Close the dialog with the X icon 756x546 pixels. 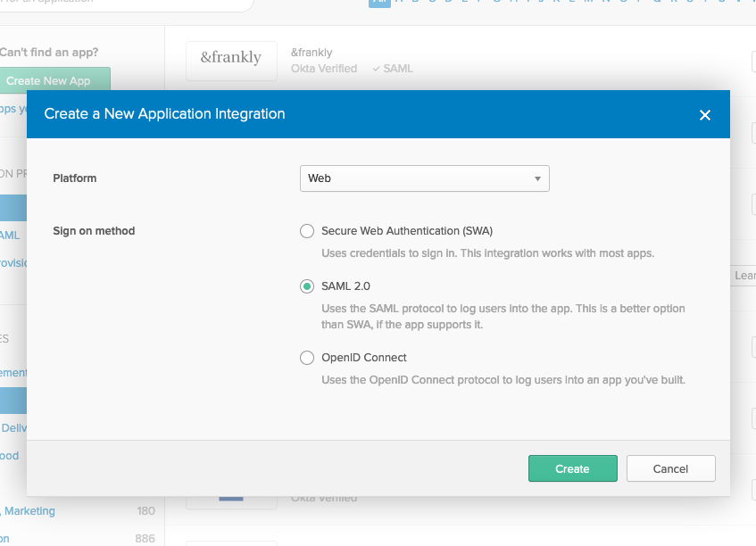705,114
